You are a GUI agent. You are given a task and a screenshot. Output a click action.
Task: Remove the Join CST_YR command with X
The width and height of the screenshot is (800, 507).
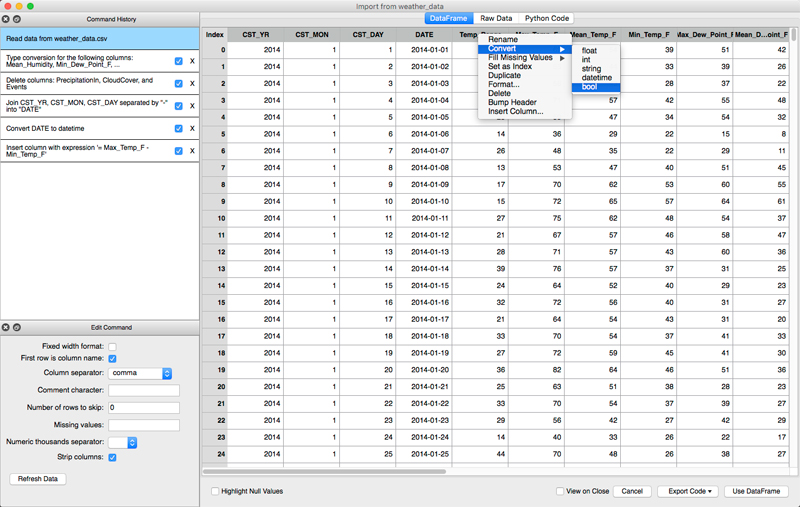coord(192,106)
